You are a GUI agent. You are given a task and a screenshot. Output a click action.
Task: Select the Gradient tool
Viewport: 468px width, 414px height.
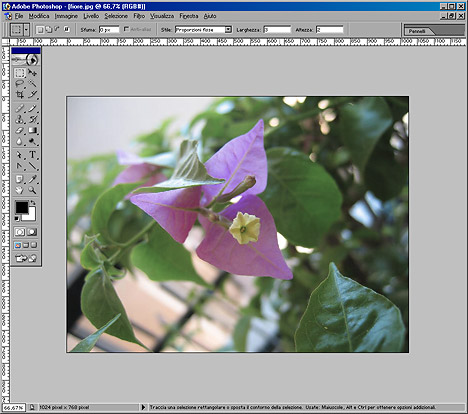(32, 130)
